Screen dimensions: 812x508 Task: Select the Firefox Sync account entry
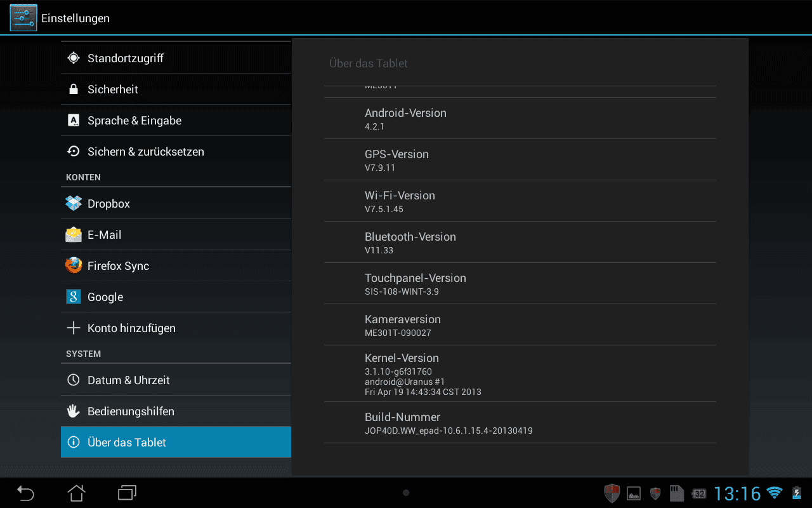176,265
